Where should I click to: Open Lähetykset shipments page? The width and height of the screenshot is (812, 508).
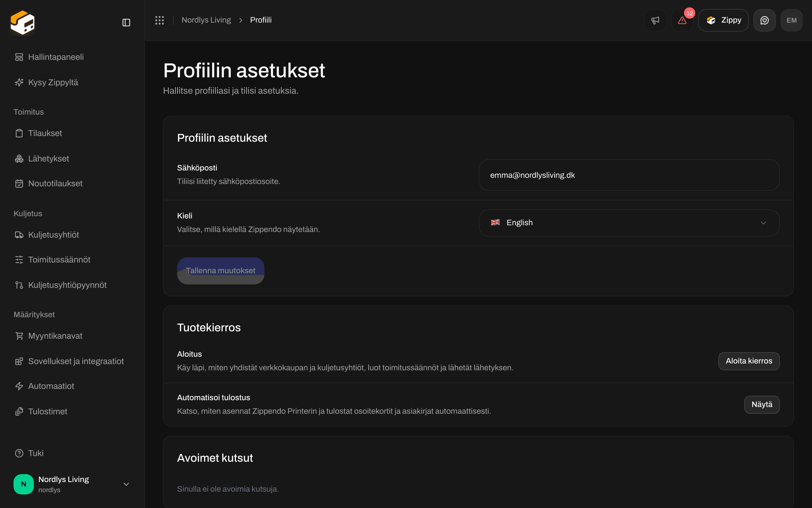pos(72,159)
